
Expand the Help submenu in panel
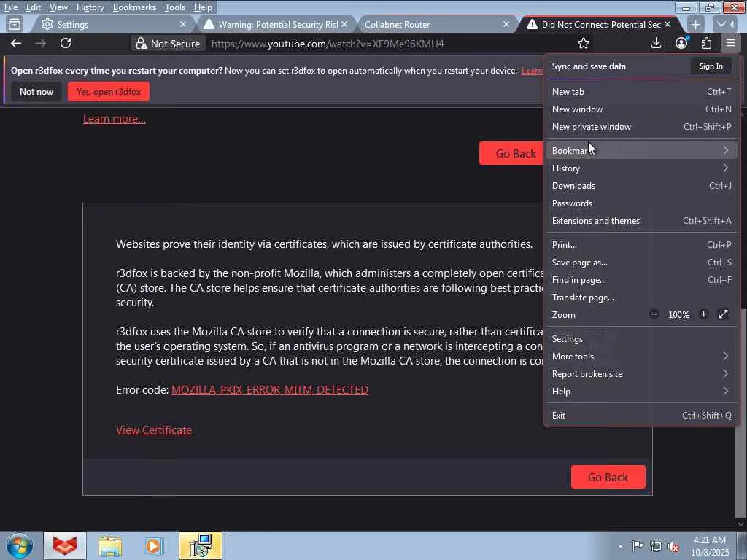click(x=641, y=392)
